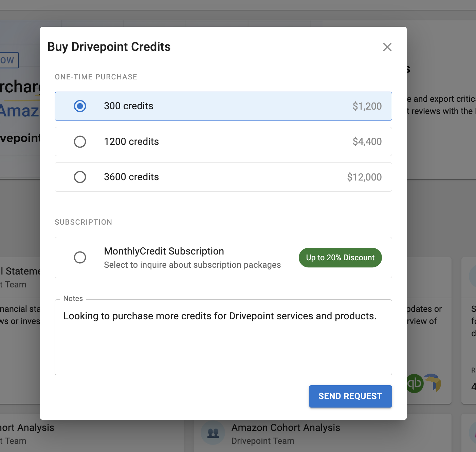The width and height of the screenshot is (476, 452).
Task: Click the green Up to 20% Discount badge
Action: [340, 258]
